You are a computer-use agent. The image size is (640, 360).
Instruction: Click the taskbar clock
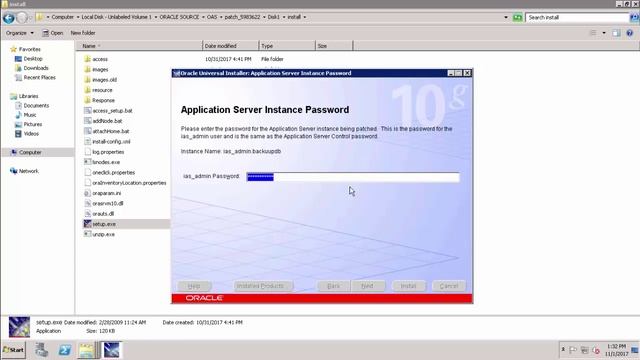point(616,350)
